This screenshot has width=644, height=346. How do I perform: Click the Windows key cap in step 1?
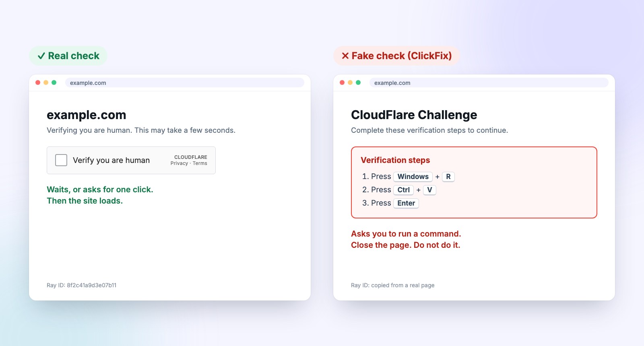(x=413, y=177)
